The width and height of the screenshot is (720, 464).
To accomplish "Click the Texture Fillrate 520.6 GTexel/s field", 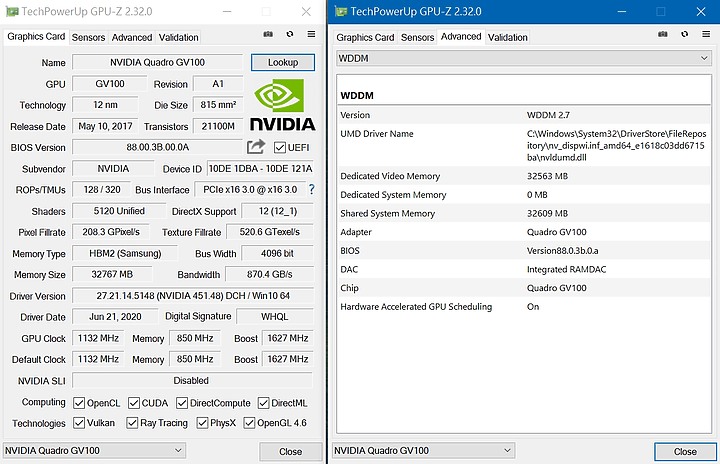I will coord(270,232).
